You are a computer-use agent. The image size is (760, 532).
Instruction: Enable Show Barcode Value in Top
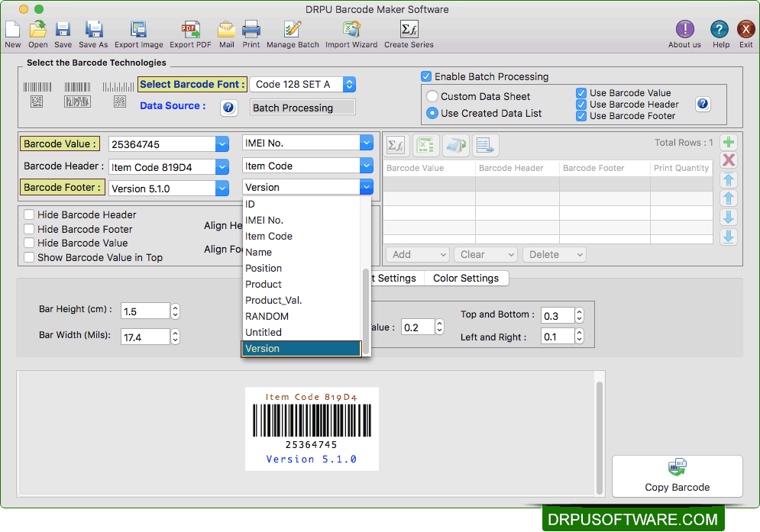[29, 257]
